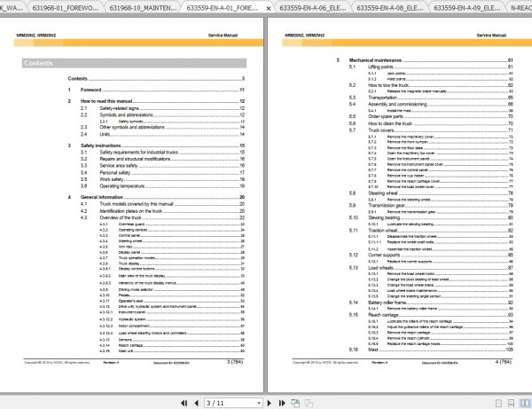Viewport: 532px width, 409px height.
Task: Open the 633559-EN-A-06_ELE tab
Action: point(312,8)
